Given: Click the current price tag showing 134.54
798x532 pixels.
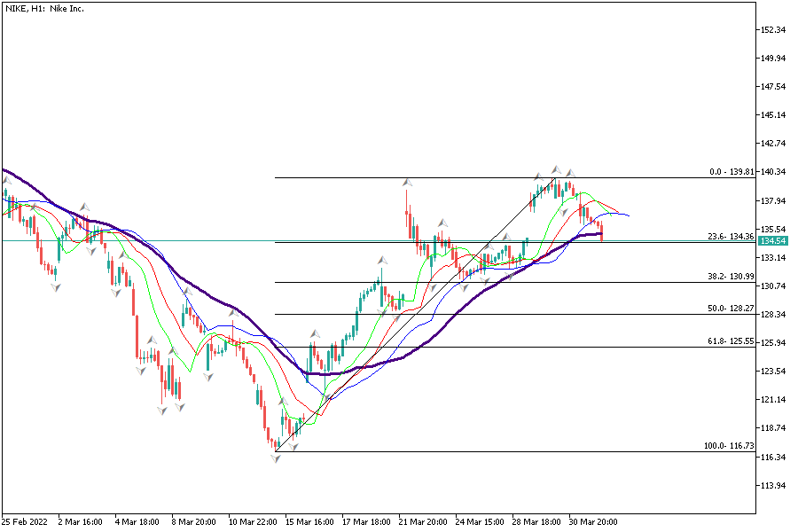Looking at the screenshot, I should click(x=774, y=241).
